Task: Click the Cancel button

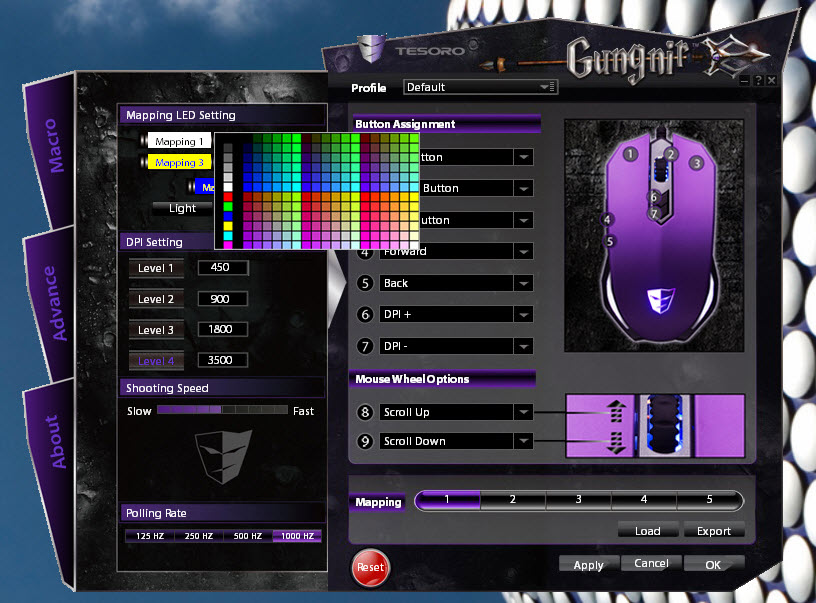Action: pos(651,563)
